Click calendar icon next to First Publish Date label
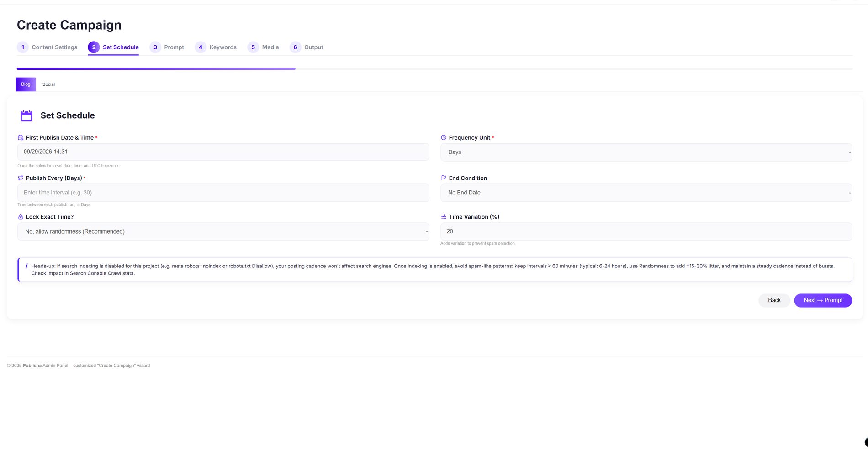The image size is (868, 450). click(x=21, y=138)
